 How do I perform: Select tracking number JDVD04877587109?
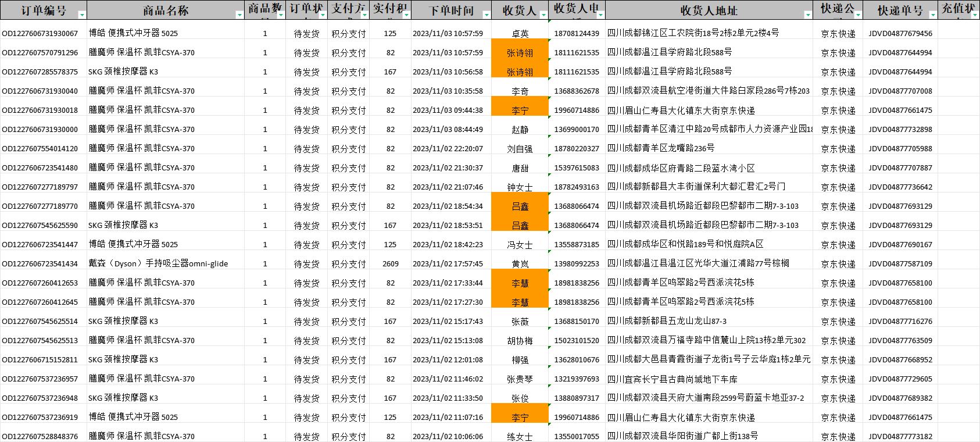tap(900, 264)
